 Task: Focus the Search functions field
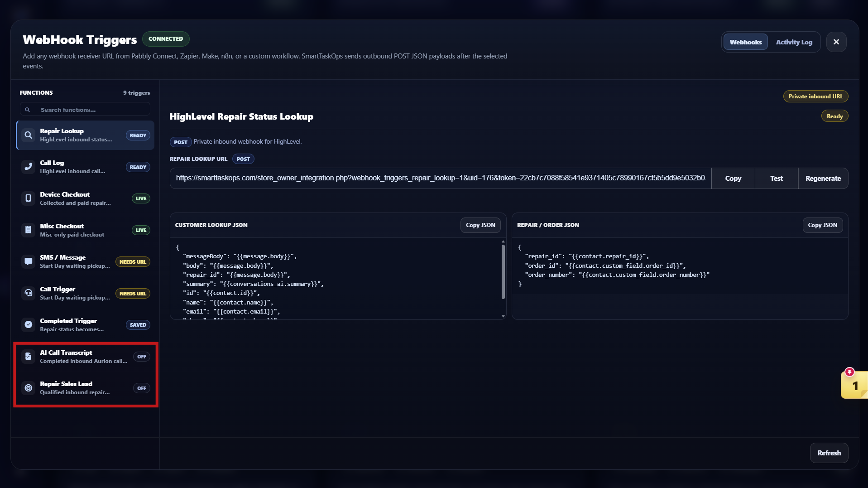tap(85, 110)
